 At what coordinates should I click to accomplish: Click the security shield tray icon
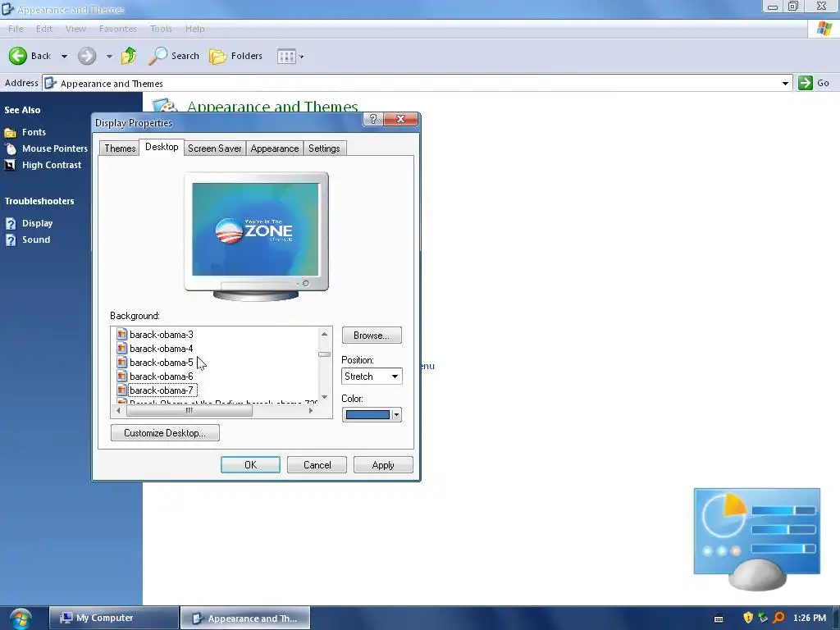[x=748, y=618]
